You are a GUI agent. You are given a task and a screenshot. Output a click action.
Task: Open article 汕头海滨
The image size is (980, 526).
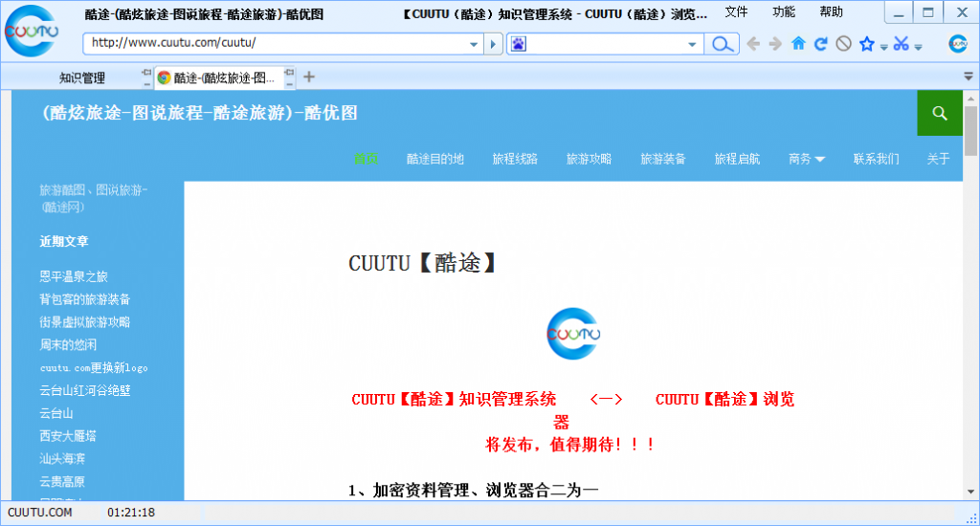tap(62, 458)
